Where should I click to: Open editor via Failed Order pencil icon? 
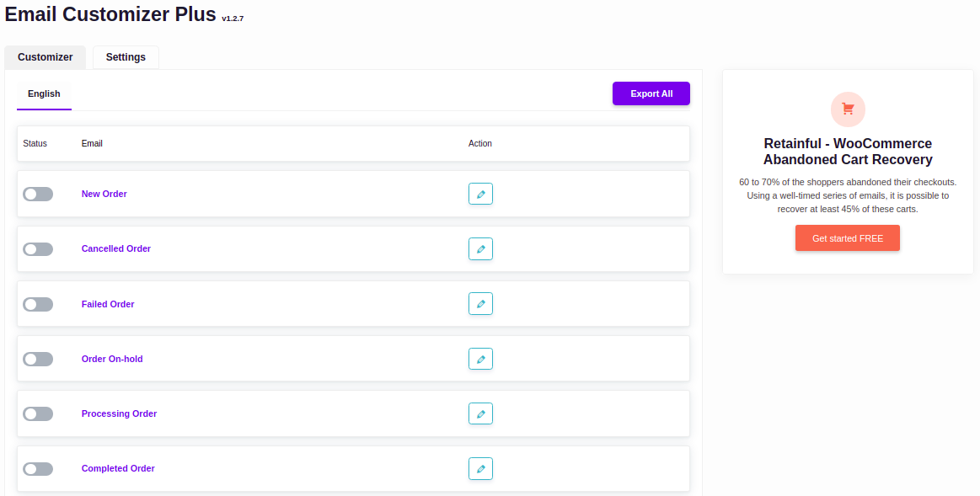480,304
